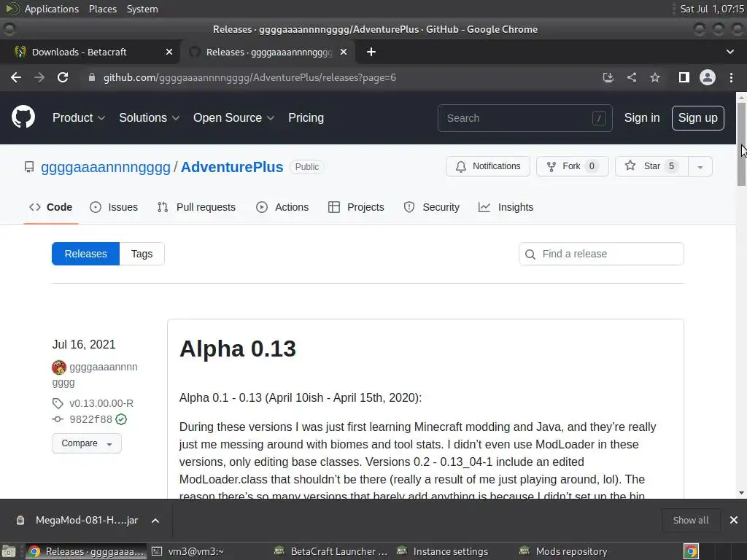This screenshot has width=747, height=560.
Task: Open tag v0.13.00.00-R link
Action: click(101, 403)
